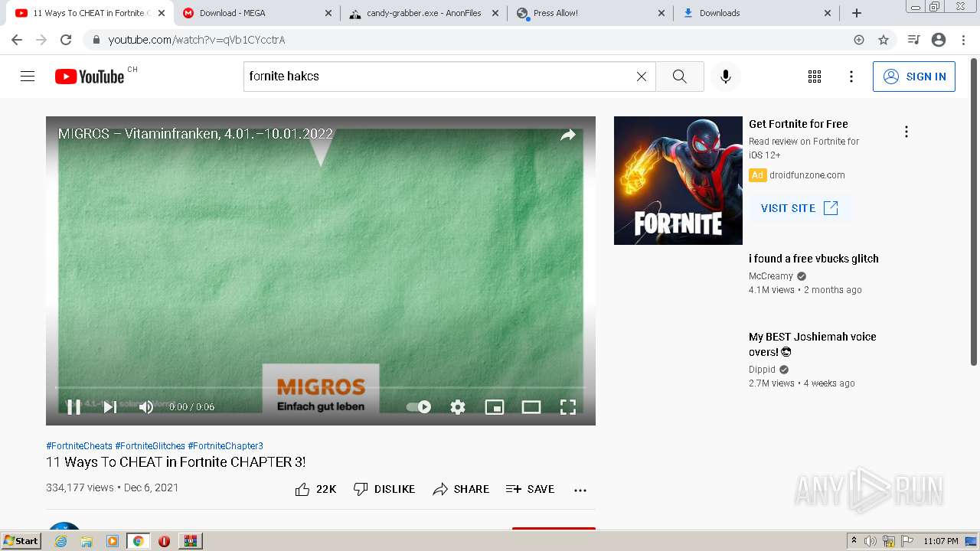Save video to playlist

tap(530, 489)
